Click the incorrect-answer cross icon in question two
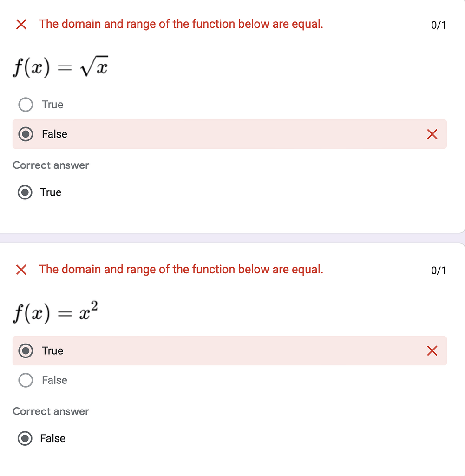Screen dimensions: 465x476 pyautogui.click(x=432, y=351)
